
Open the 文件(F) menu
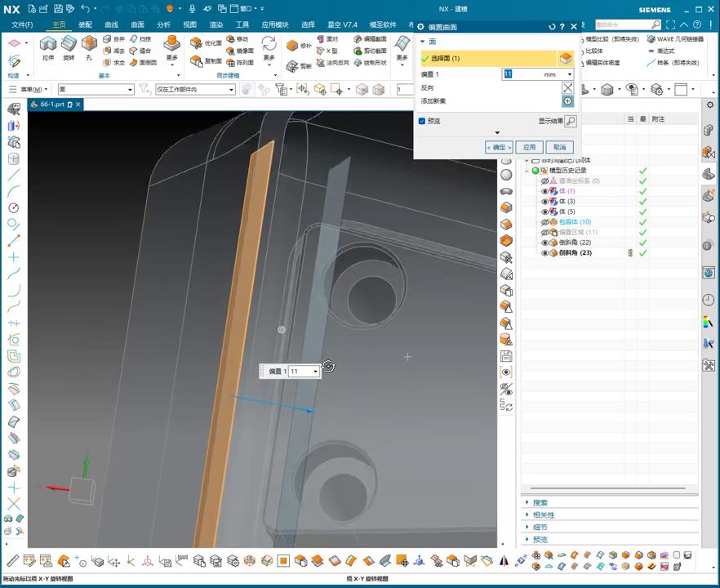click(x=22, y=24)
